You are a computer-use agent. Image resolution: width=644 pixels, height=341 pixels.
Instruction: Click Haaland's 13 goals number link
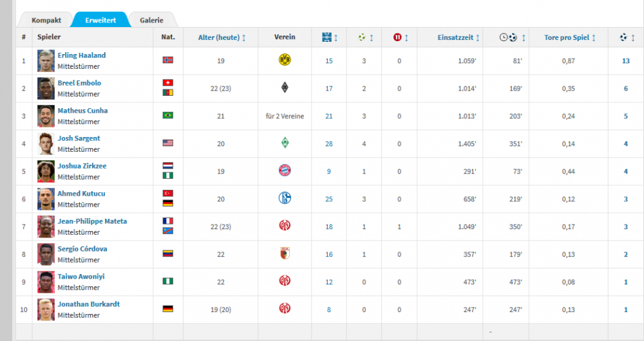(625, 60)
